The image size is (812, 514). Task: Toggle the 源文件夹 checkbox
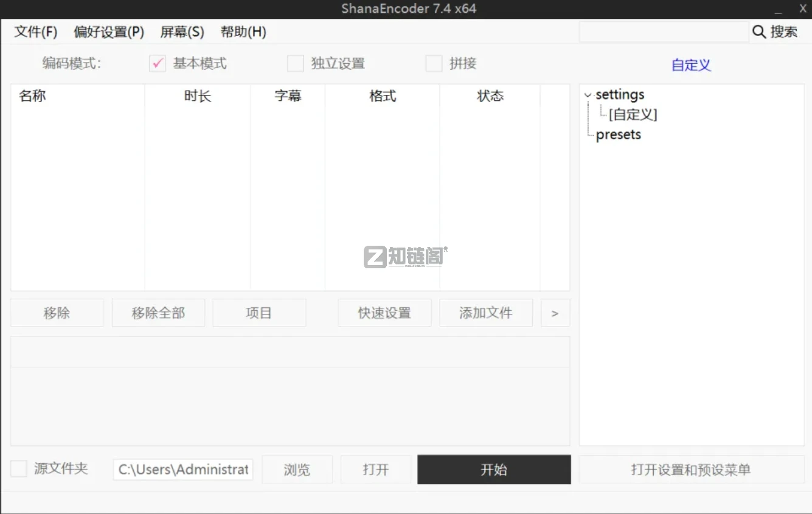[x=17, y=468]
